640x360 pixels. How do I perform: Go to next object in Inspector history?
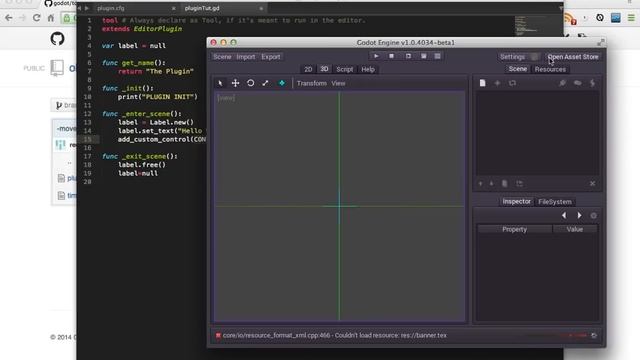point(579,215)
